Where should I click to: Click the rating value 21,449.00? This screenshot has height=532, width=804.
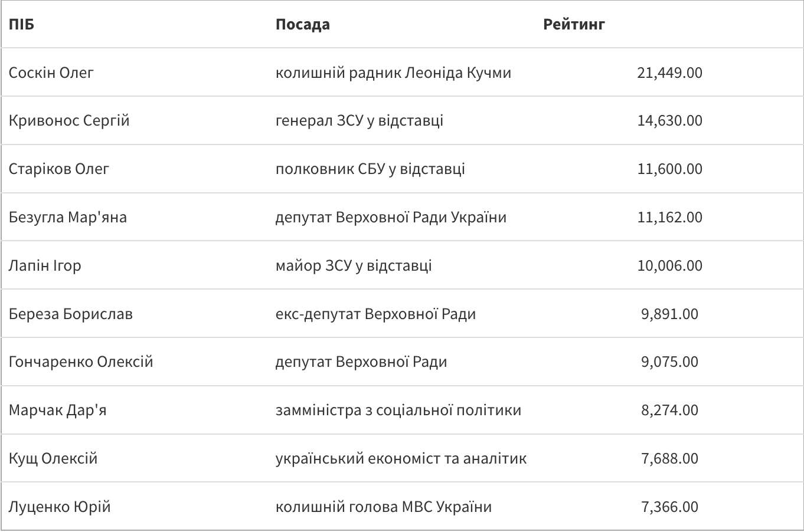point(669,73)
